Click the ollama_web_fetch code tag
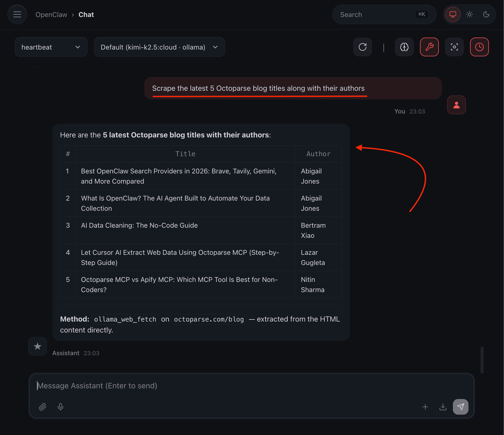 (x=125, y=319)
